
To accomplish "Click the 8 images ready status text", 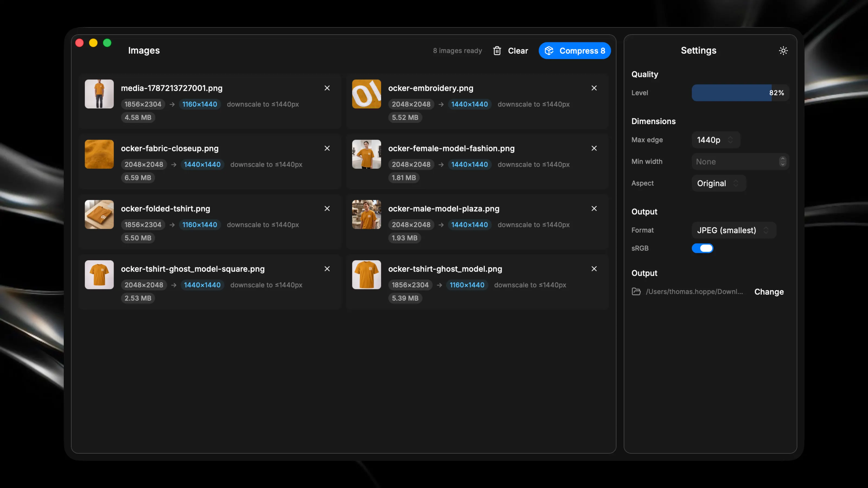I will click(x=457, y=51).
